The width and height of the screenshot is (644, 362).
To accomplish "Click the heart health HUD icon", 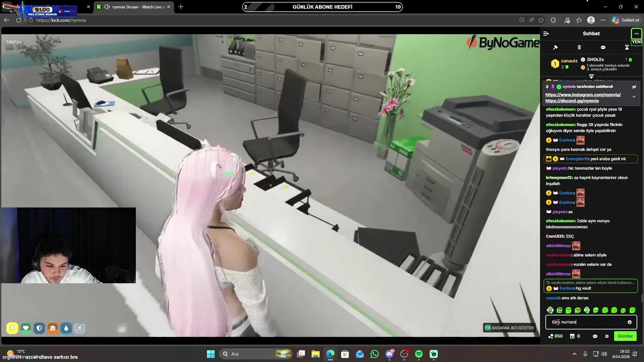I will coord(26,328).
